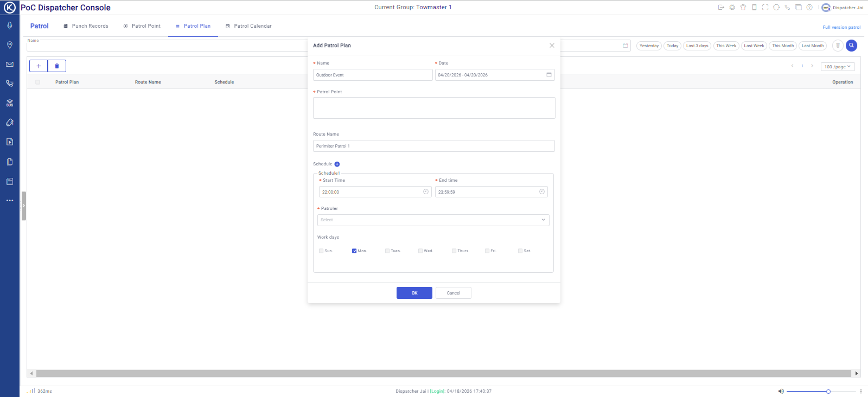The height and width of the screenshot is (397, 868).
Task: Open the microphone voice section in sidebar
Action: [x=10, y=25]
